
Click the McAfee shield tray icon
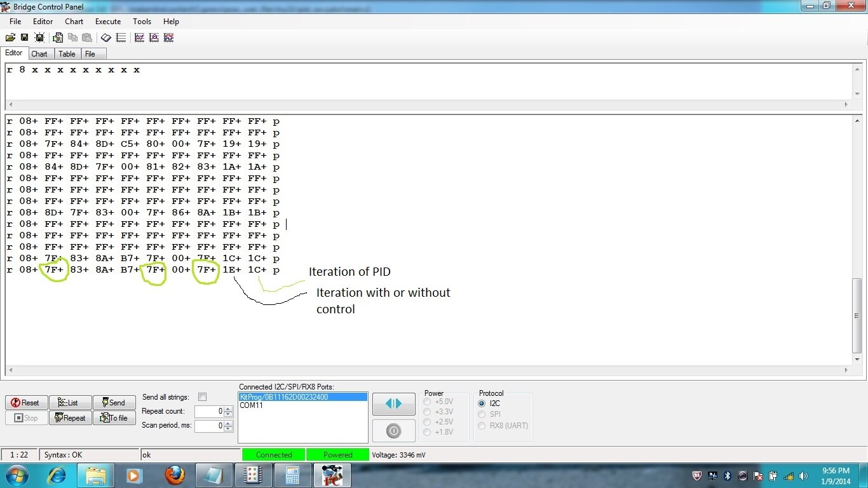[x=698, y=476]
